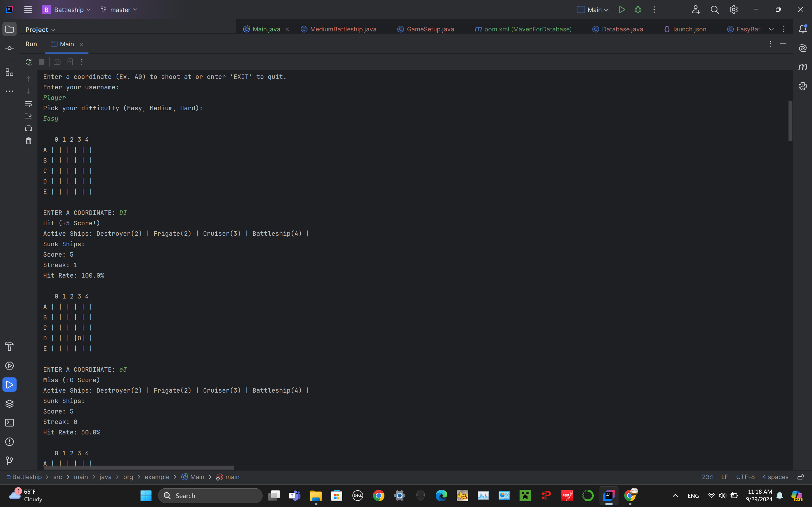812x507 pixels.
Task: Switch to the GameSetup.java tab
Action: tap(430, 29)
